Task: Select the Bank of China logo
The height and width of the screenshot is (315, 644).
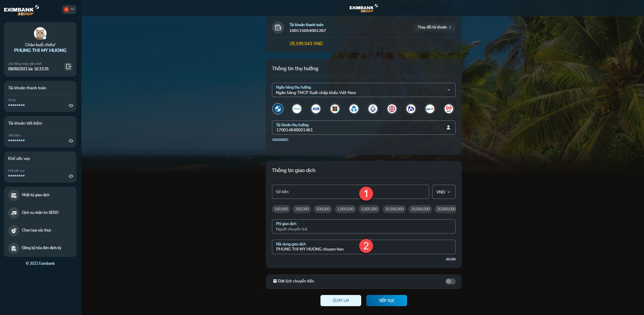Action: [392, 109]
